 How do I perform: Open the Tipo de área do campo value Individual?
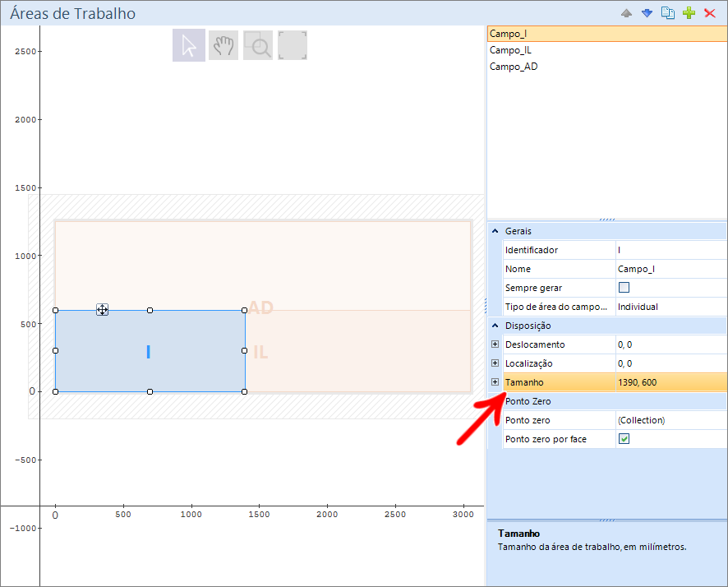pos(670,307)
